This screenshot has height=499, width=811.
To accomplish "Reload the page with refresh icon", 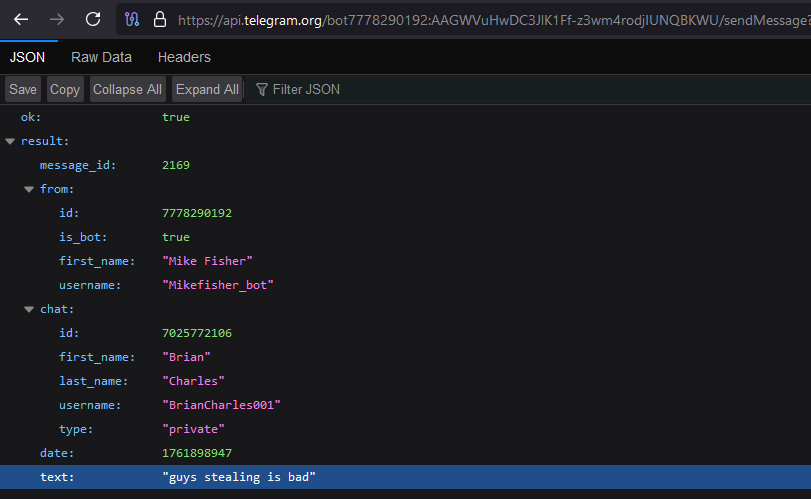I will 93,19.
